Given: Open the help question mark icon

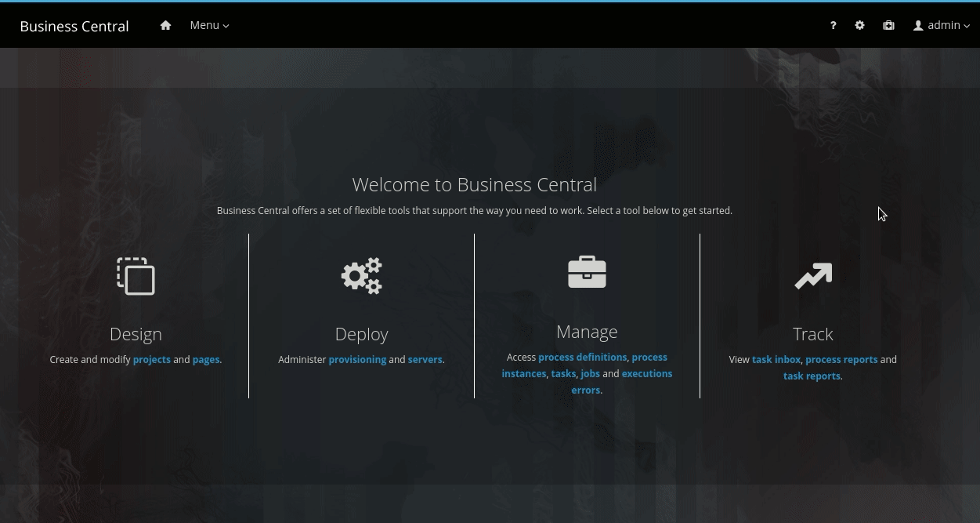Looking at the screenshot, I should [833, 25].
